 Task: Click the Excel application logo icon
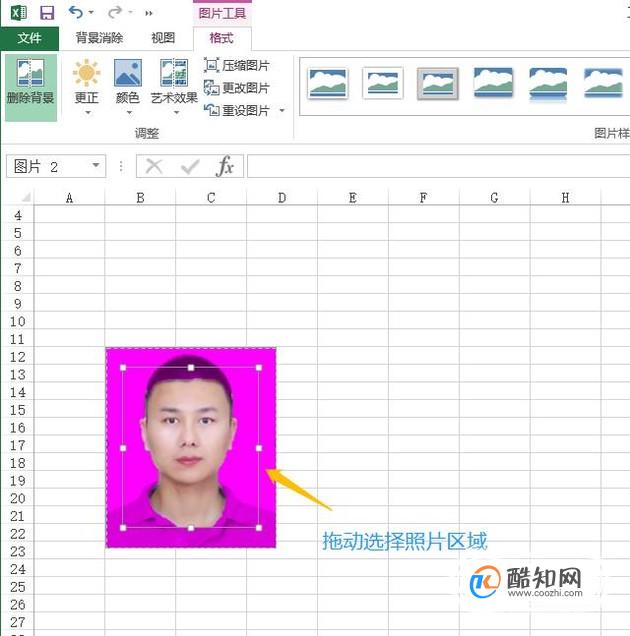tap(19, 13)
